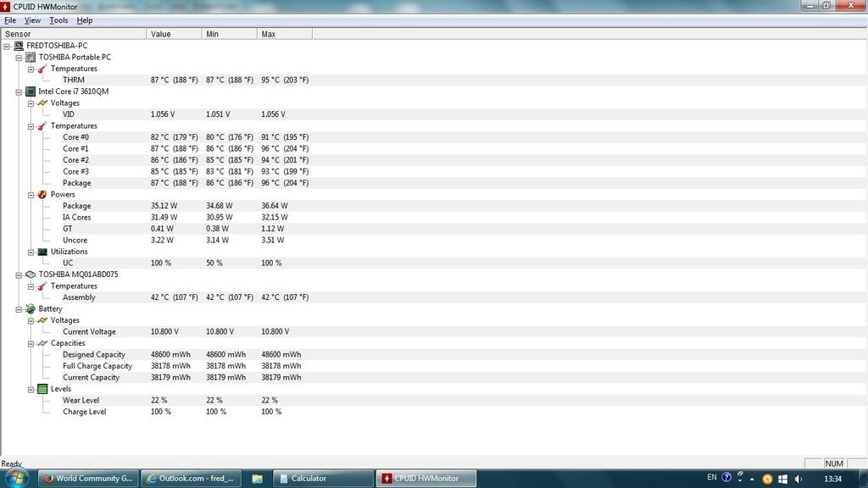The height and width of the screenshot is (488, 868).
Task: Open the Windows Start menu orb
Action: click(x=19, y=478)
